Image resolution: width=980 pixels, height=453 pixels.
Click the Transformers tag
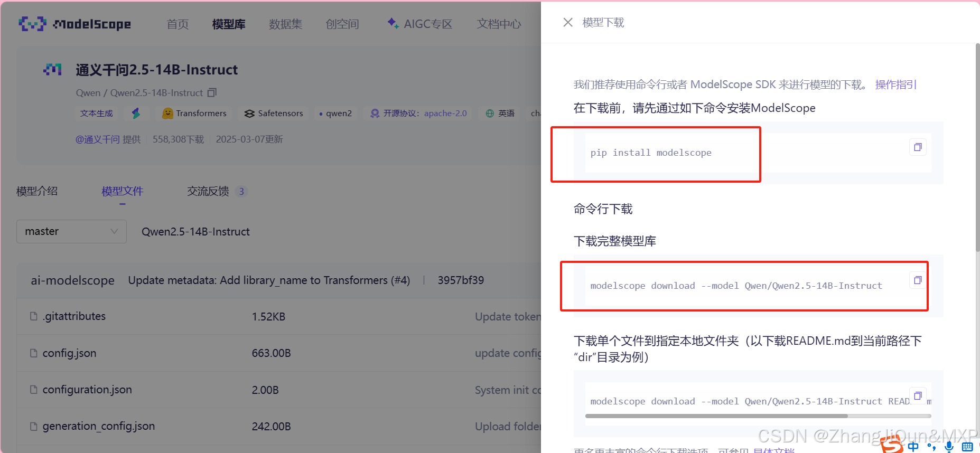click(194, 114)
